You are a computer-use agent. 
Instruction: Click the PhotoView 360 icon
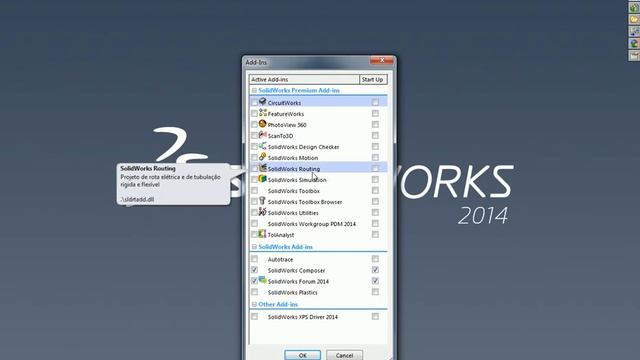click(262, 124)
